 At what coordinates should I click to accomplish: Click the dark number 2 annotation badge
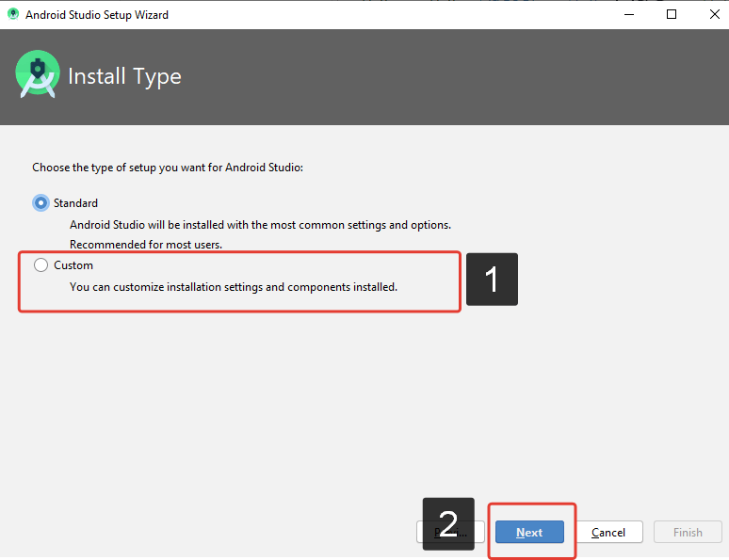(x=448, y=524)
